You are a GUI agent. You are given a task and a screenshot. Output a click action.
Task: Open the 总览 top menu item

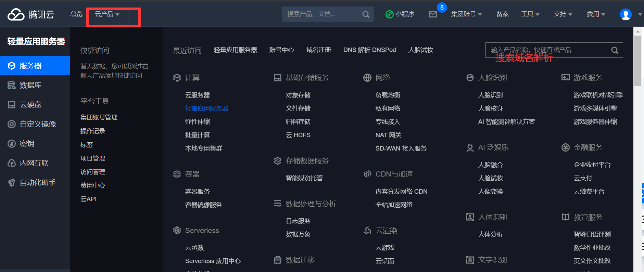pos(76,14)
